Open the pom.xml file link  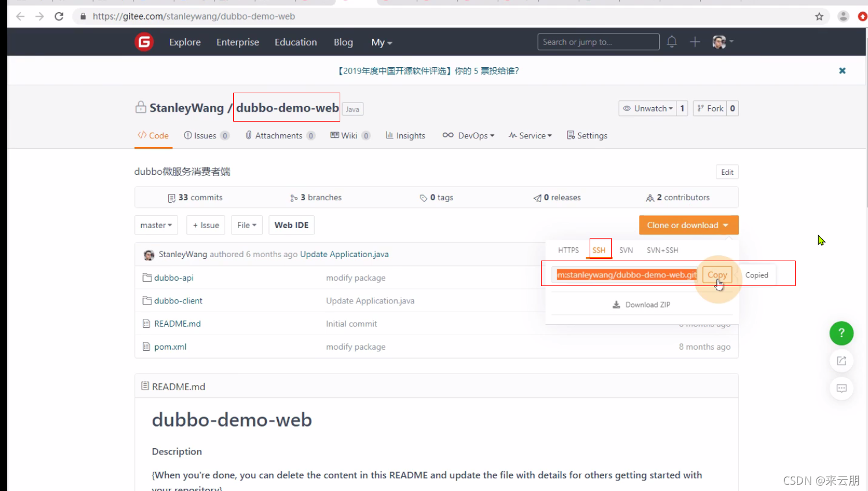170,347
